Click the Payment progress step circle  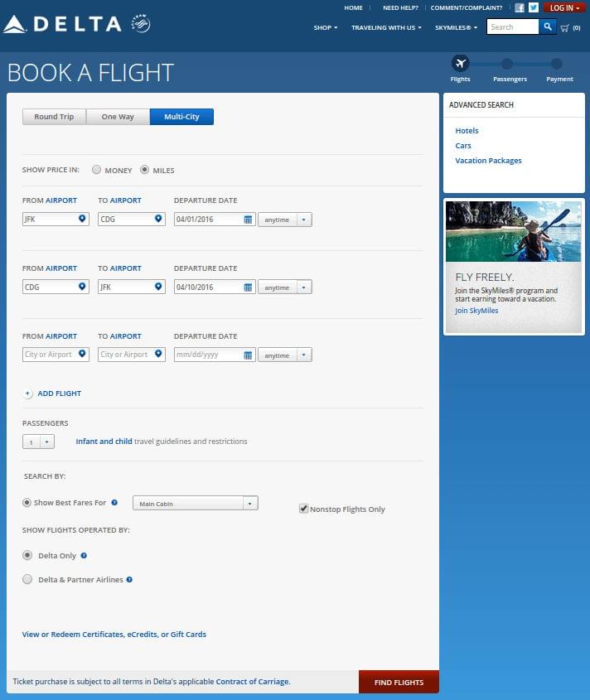[557, 64]
